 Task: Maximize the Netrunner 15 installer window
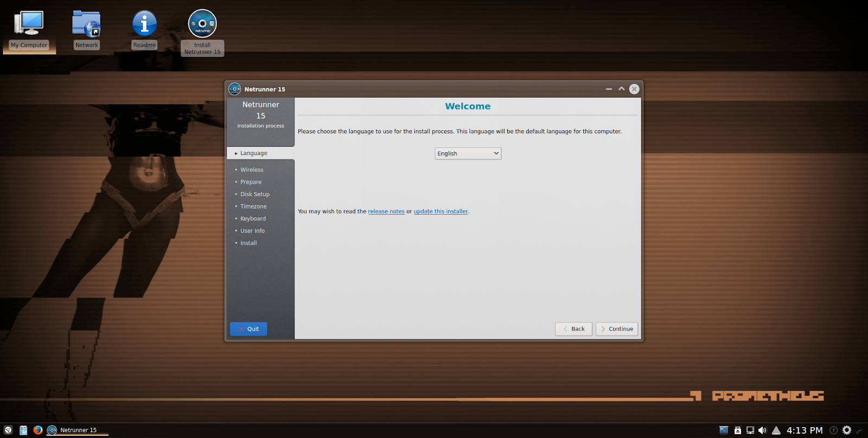click(621, 89)
